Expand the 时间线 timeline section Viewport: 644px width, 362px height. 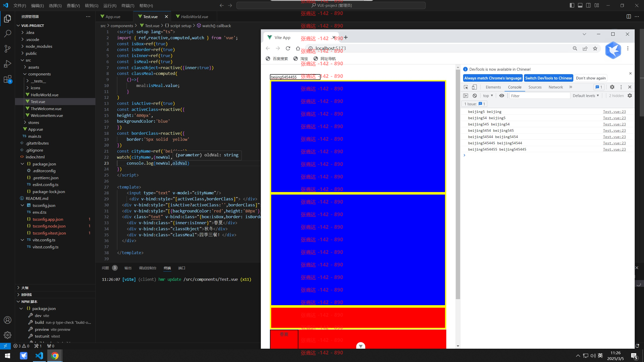pos(26,295)
